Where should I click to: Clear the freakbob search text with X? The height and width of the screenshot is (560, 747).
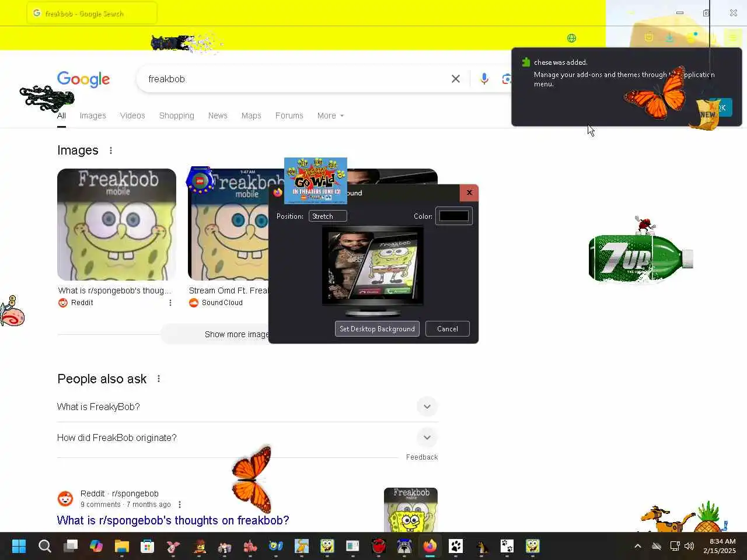tap(456, 79)
